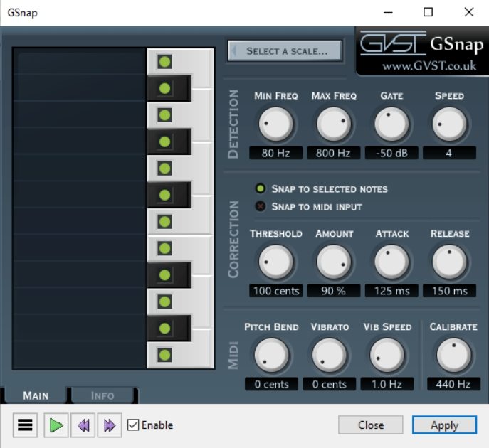Image resolution: width=489 pixels, height=448 pixels.
Task: Click the dark pitch display area
Action: (x=80, y=208)
